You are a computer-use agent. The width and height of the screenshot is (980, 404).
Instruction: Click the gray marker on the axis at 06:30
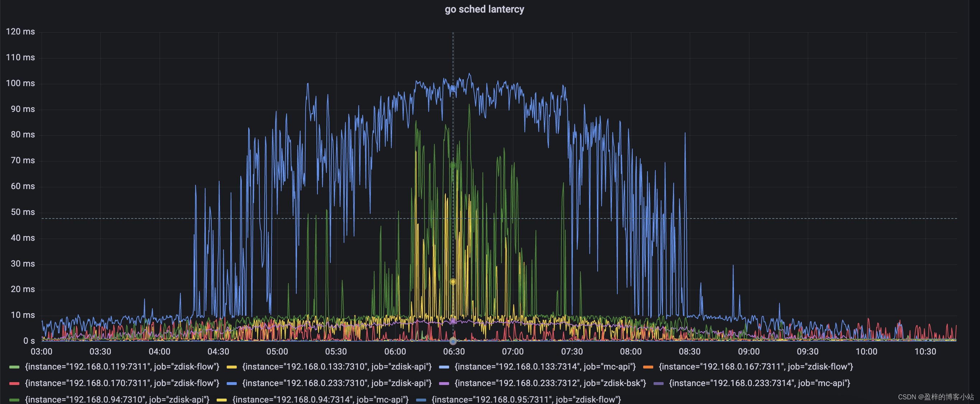[453, 341]
